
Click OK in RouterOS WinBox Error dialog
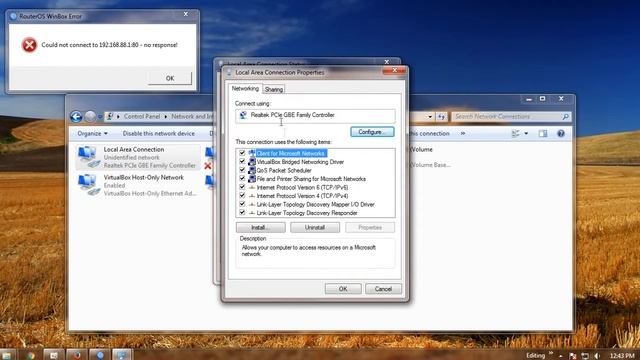170,78
